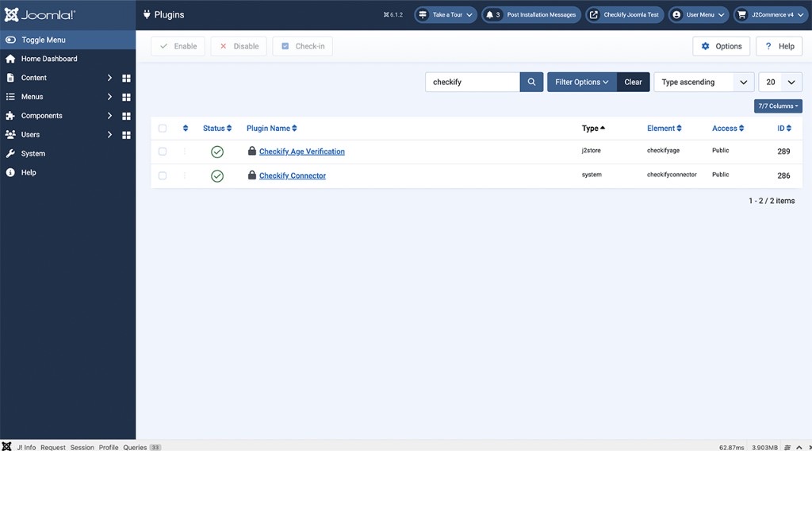The width and height of the screenshot is (812, 508).
Task: Click the published status icon for Checkify Age Verification
Action: click(217, 152)
